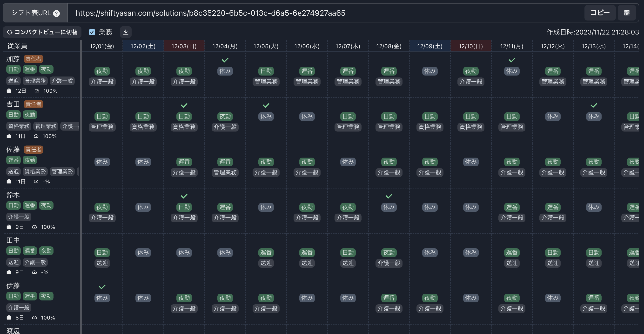Screen dimensions: 644x334
Task: Click the 責任者 badge next to 吉田
Action: pyautogui.click(x=34, y=104)
